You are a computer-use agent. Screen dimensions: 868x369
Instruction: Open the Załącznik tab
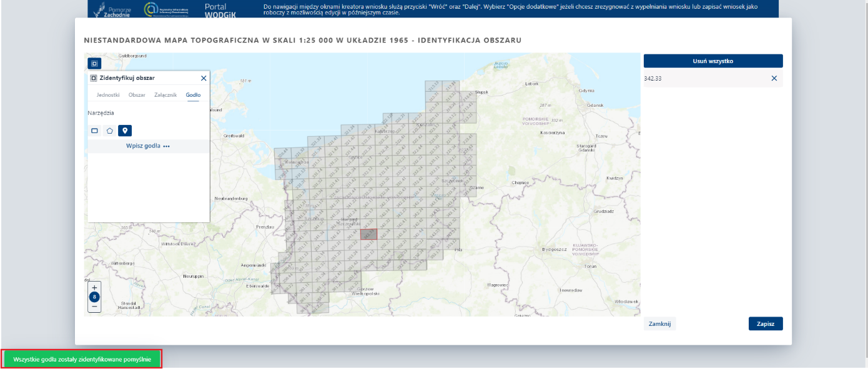(165, 95)
